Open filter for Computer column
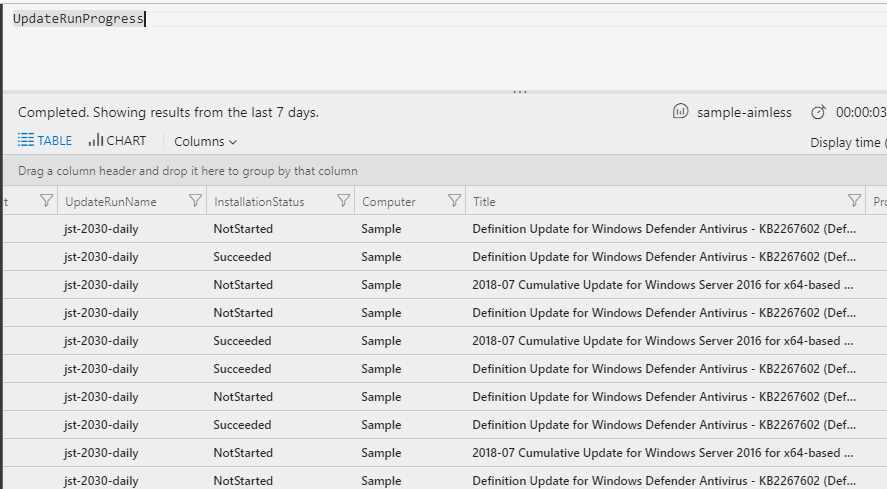The image size is (887, 489). 454,200
